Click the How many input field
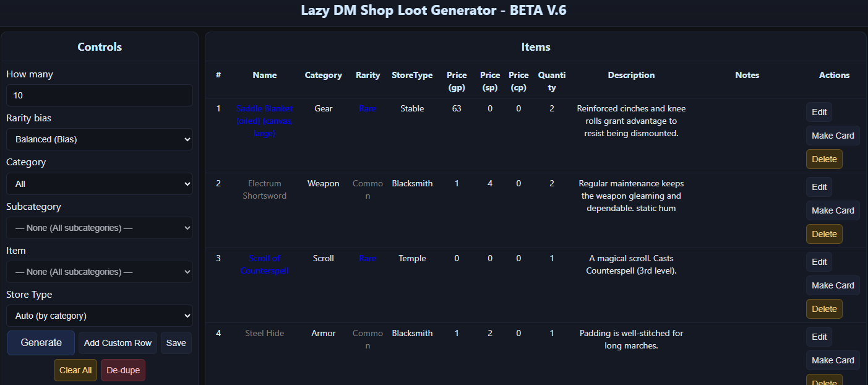 99,95
